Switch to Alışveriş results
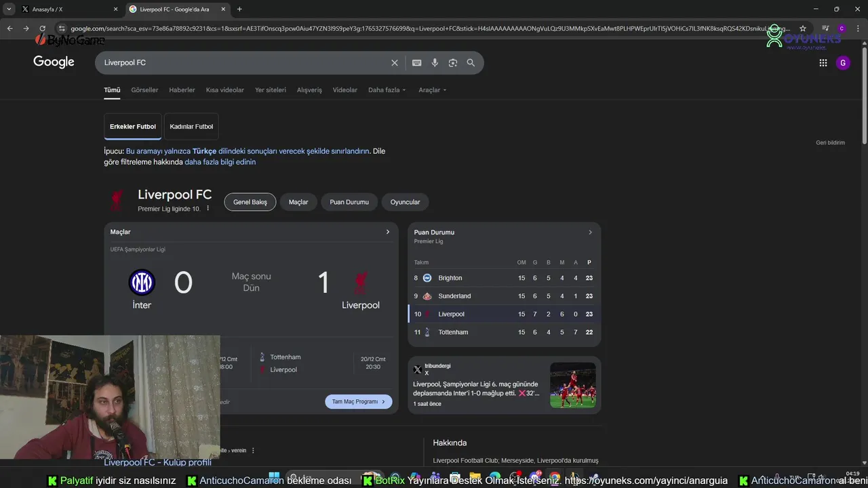The height and width of the screenshot is (488, 868). click(309, 90)
